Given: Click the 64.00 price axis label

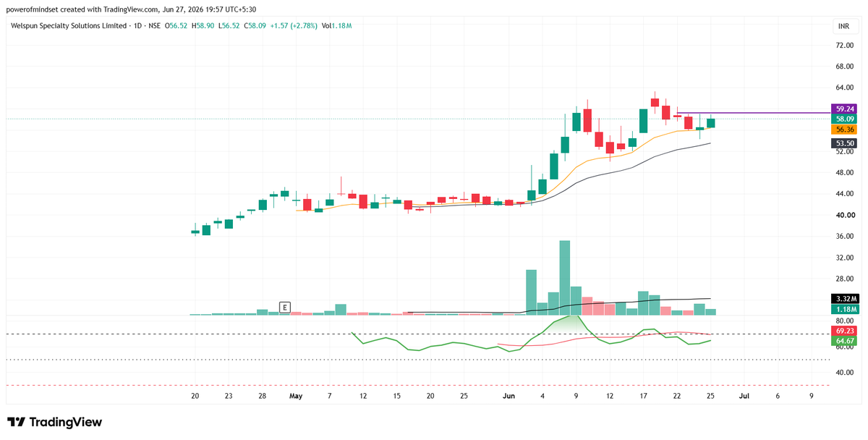Looking at the screenshot, I should click(845, 88).
